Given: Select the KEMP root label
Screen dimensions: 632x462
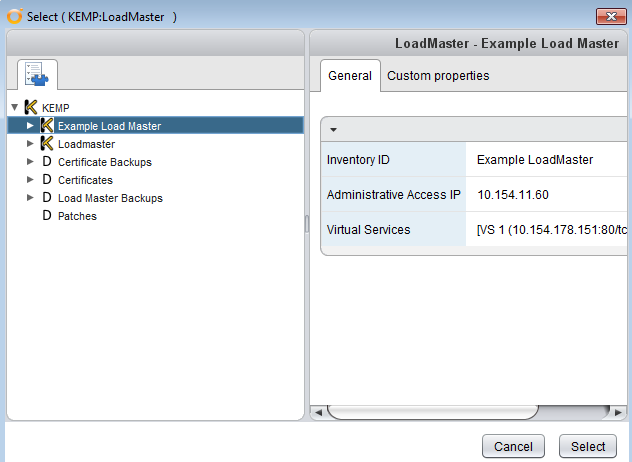Looking at the screenshot, I should (56, 108).
